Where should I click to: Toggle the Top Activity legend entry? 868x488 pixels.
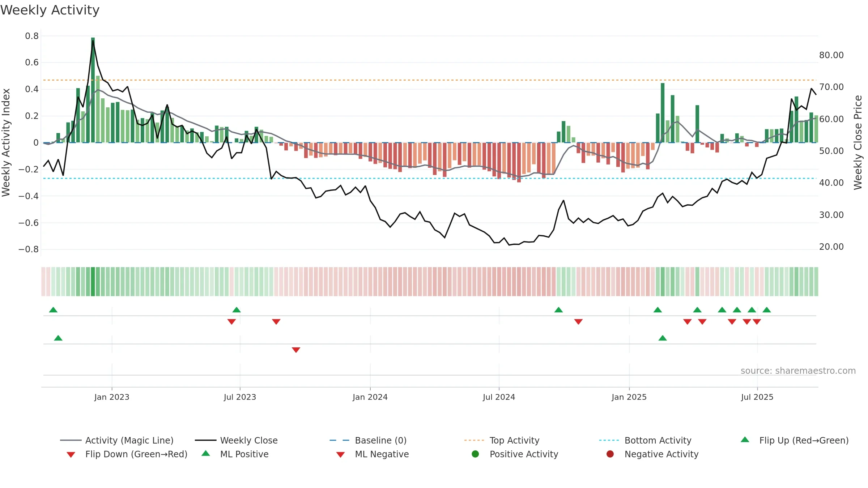[x=502, y=440]
